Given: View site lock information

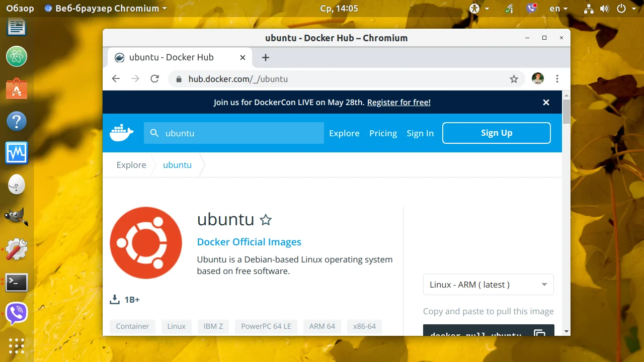Looking at the screenshot, I should point(178,79).
